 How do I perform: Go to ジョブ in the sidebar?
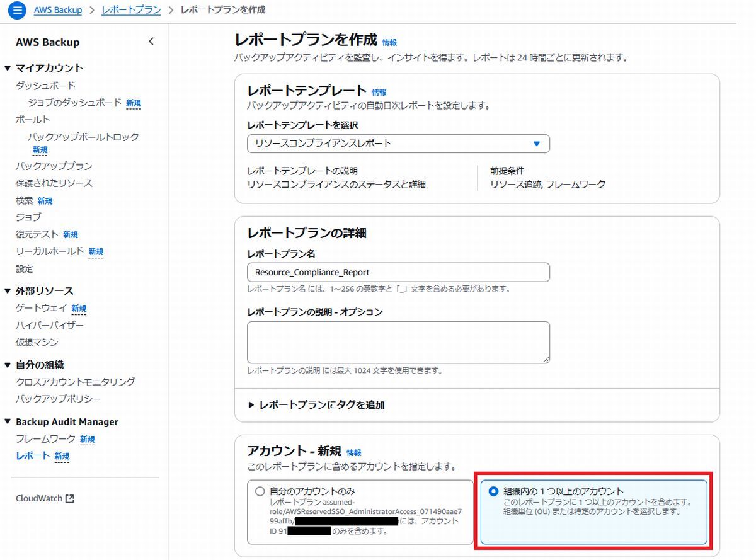point(28,217)
